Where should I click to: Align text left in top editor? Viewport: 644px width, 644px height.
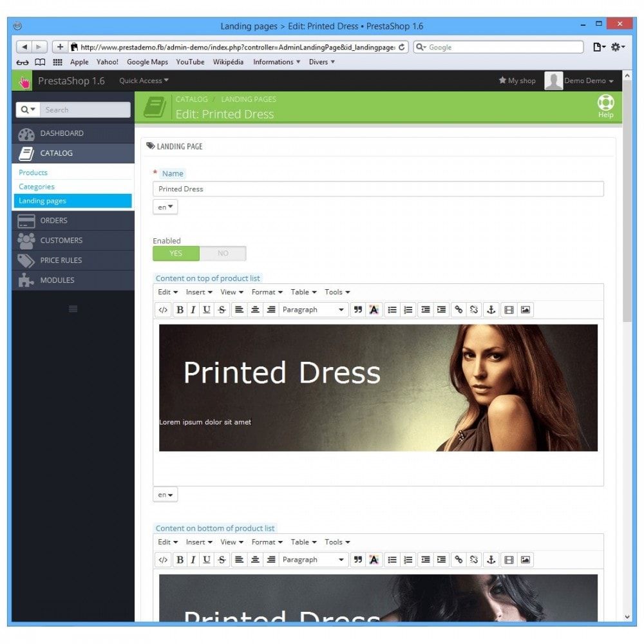pos(239,310)
